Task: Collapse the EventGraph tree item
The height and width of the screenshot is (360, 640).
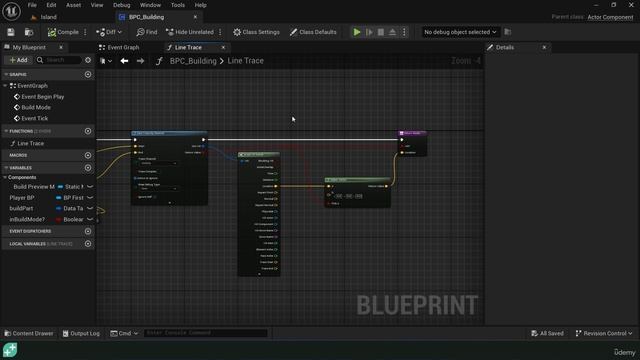Action: pos(5,86)
